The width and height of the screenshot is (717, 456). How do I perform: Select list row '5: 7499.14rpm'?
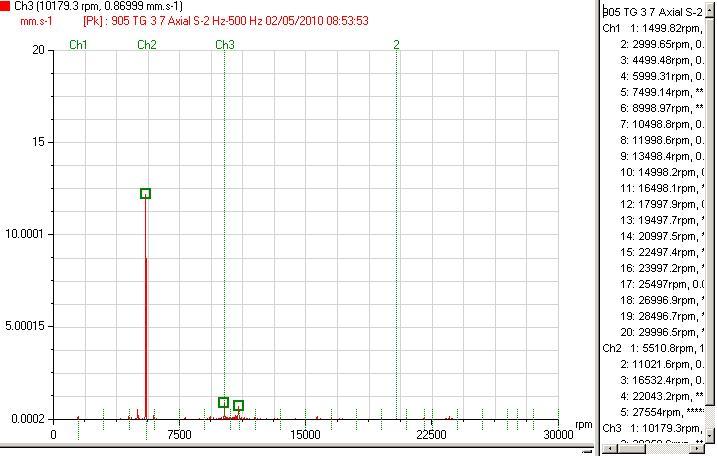point(662,92)
